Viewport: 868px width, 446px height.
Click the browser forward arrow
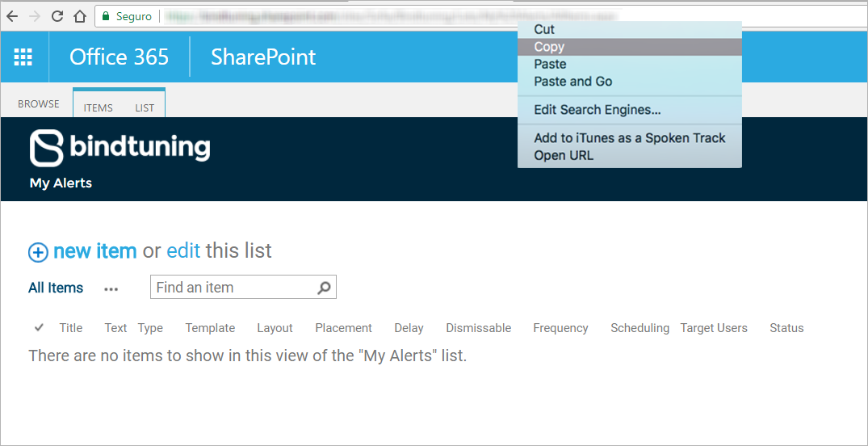(x=35, y=16)
